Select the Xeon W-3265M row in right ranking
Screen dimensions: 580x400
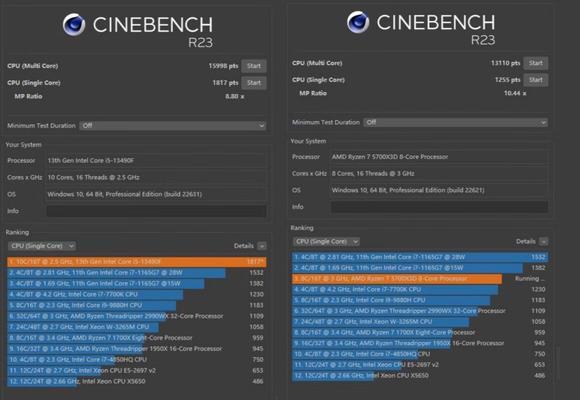point(420,322)
